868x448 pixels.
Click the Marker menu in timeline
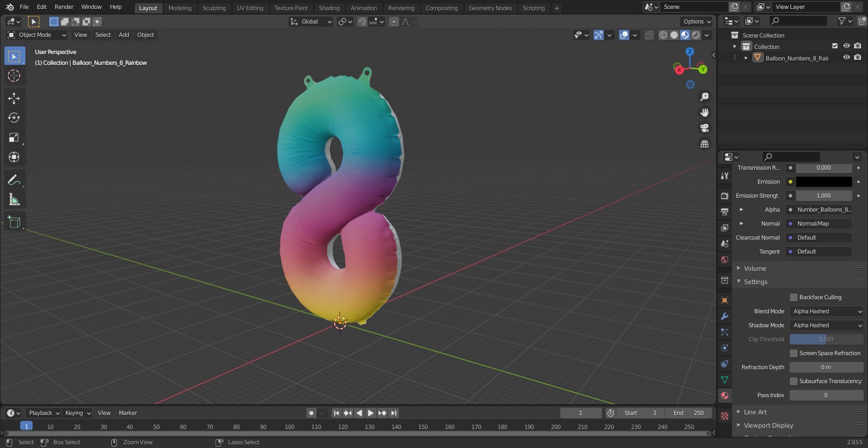(x=128, y=413)
